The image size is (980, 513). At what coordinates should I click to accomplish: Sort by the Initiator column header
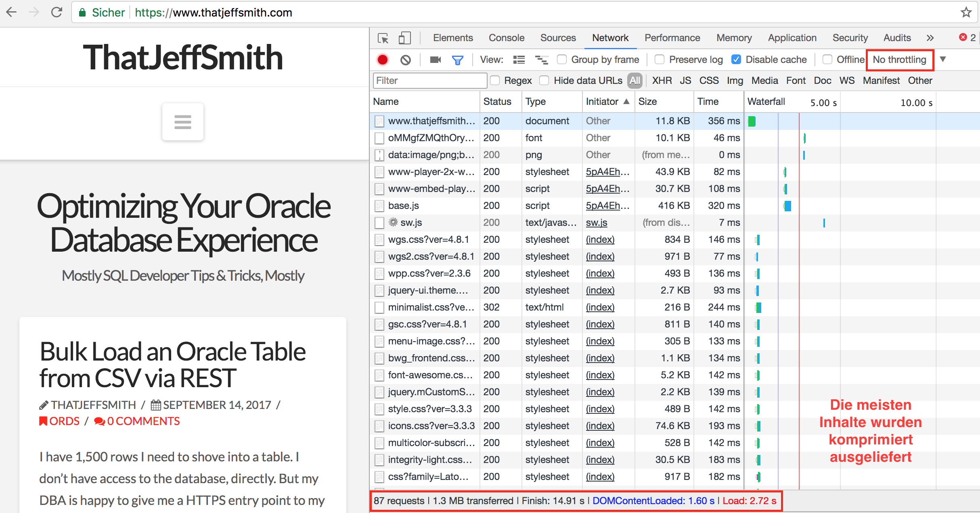point(608,102)
